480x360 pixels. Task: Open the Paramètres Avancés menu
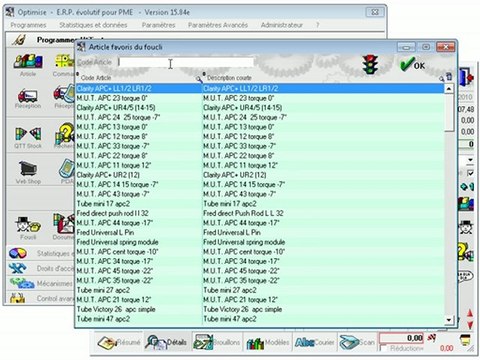click(x=218, y=25)
